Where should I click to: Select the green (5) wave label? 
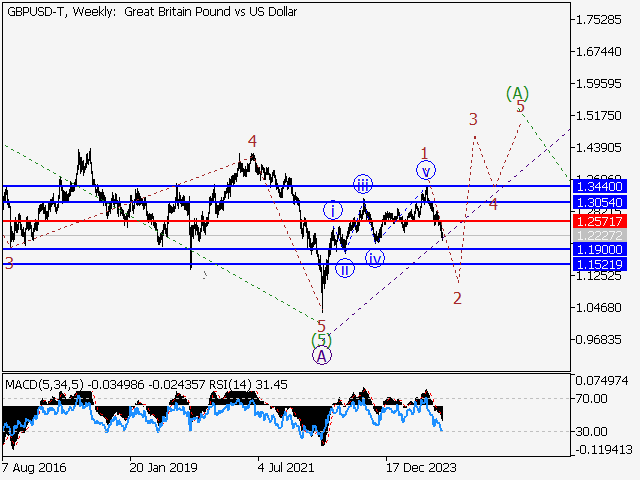[321, 340]
